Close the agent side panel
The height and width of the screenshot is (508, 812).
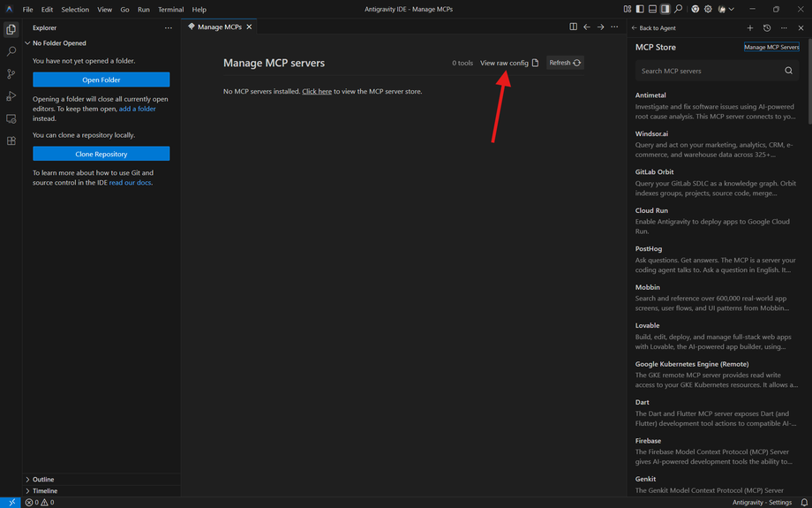tap(801, 28)
